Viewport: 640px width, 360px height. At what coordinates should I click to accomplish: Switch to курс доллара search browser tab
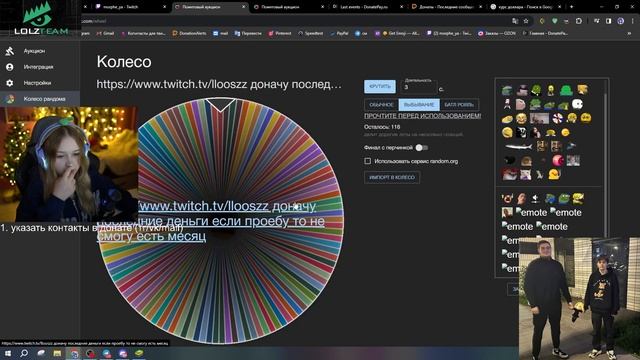(x=526, y=7)
